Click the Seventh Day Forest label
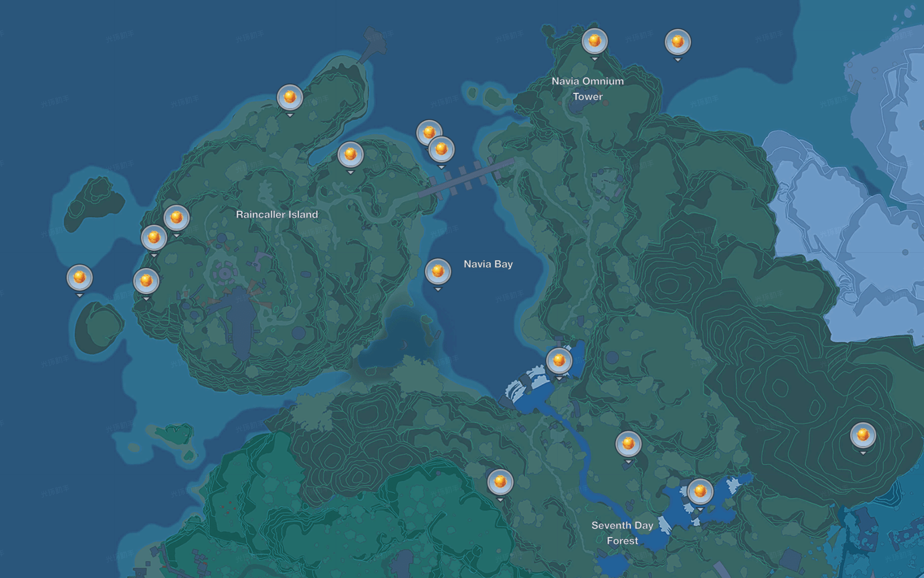 tap(622, 533)
